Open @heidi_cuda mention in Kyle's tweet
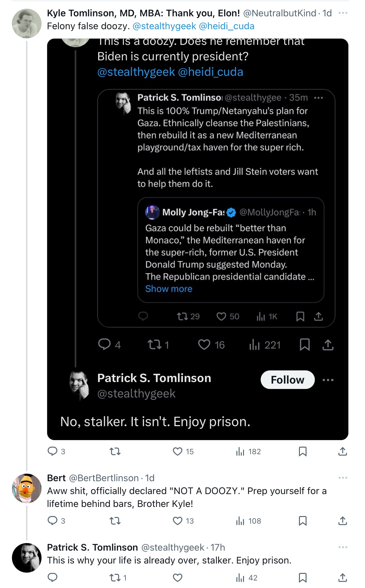The width and height of the screenshot is (365, 588). point(226,26)
